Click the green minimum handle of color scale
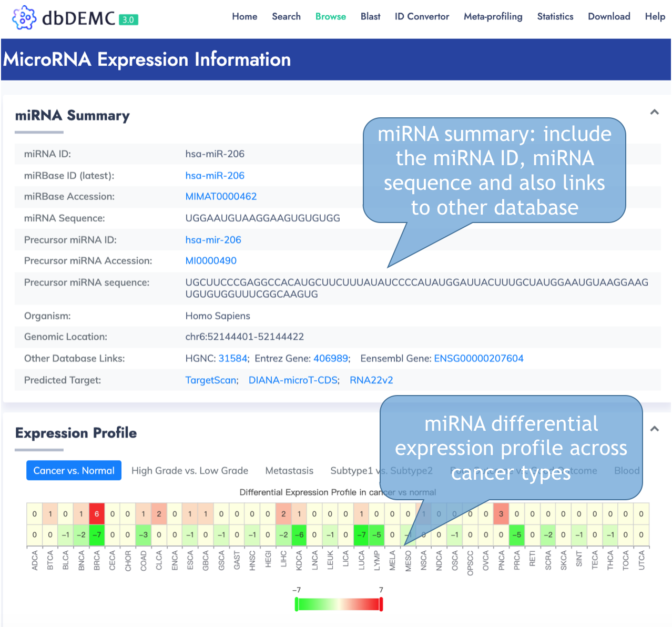This screenshot has width=672, height=627. click(x=297, y=604)
